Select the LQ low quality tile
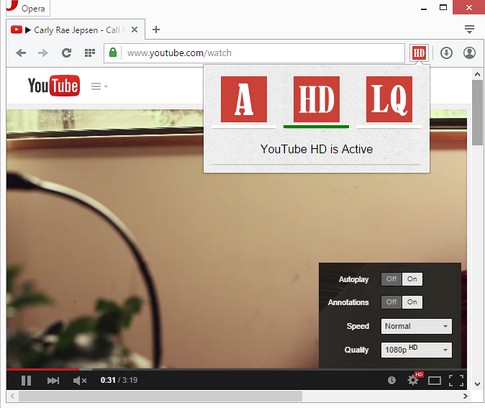Image resolution: width=485 pixels, height=408 pixels. [x=389, y=99]
